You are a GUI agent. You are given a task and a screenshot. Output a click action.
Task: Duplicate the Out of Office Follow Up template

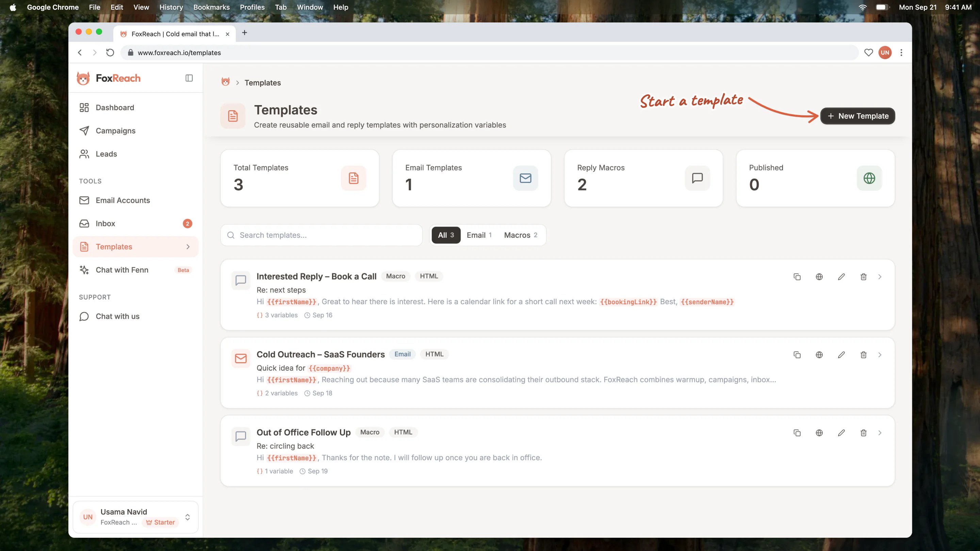[x=797, y=433]
